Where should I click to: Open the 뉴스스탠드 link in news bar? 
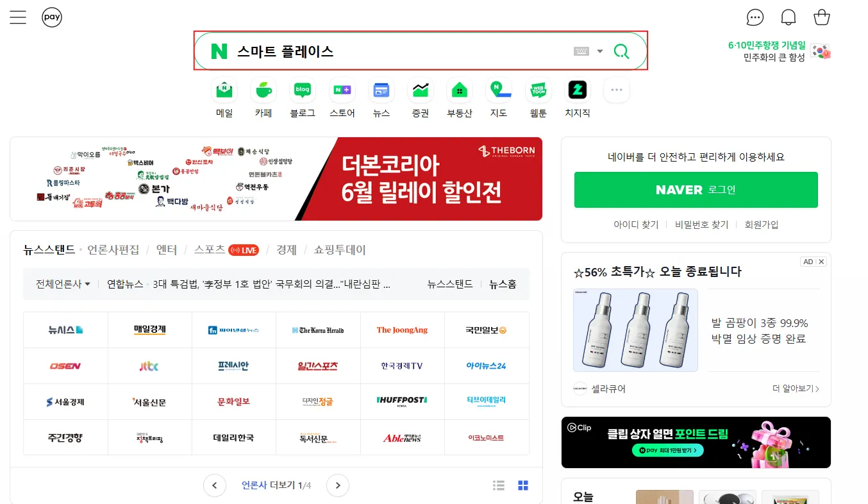(x=450, y=284)
